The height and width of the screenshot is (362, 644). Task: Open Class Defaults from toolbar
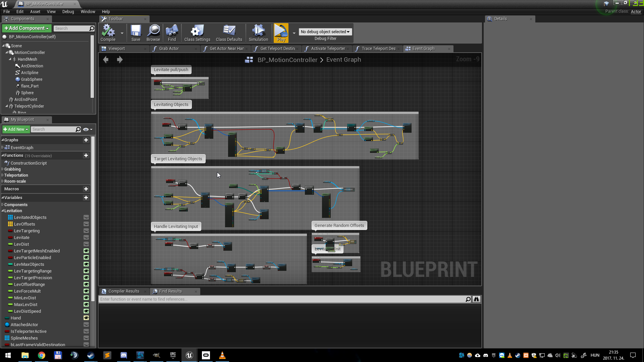pos(229,33)
